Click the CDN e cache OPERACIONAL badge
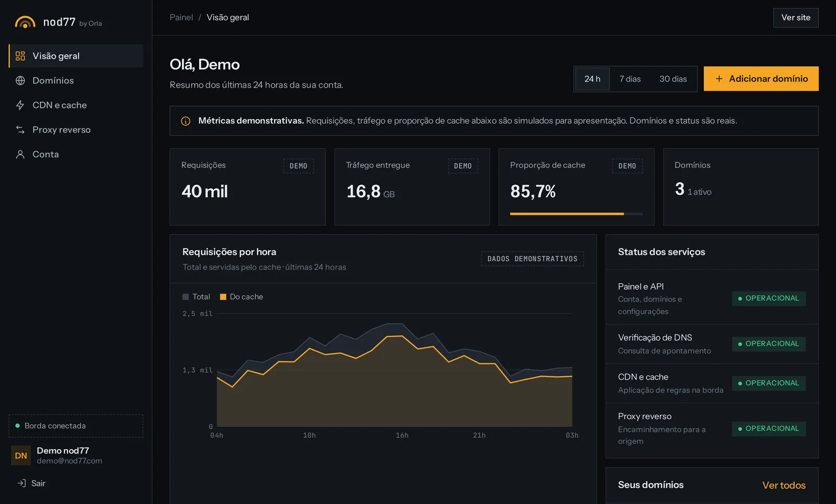 point(769,383)
